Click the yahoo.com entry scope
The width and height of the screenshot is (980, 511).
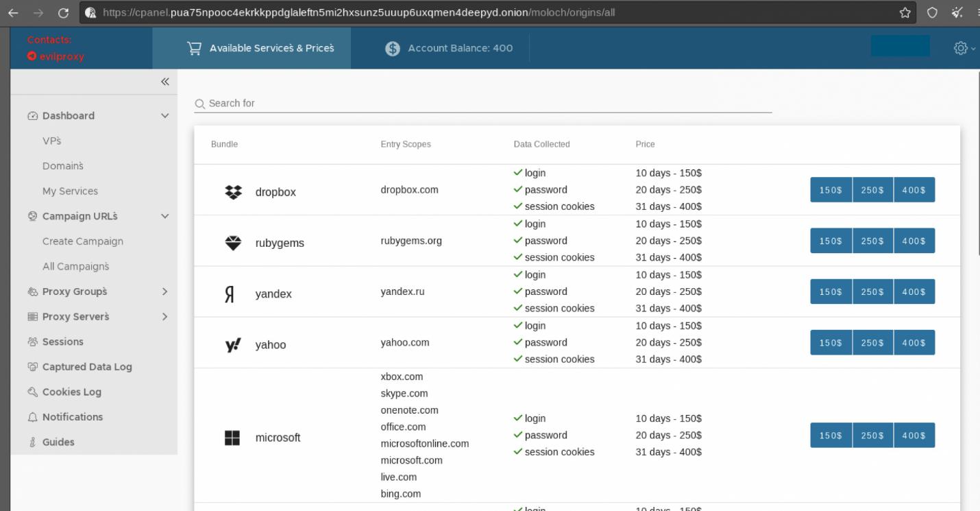click(405, 342)
